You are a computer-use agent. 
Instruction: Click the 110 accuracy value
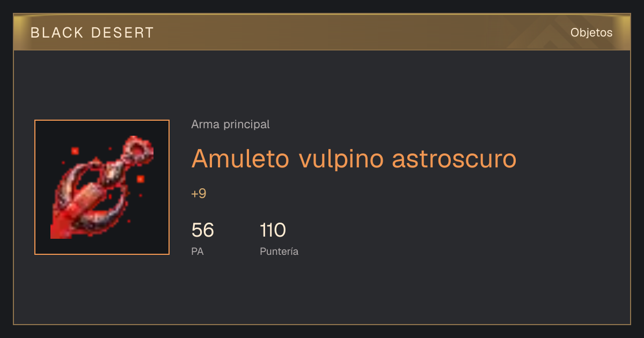click(x=273, y=230)
